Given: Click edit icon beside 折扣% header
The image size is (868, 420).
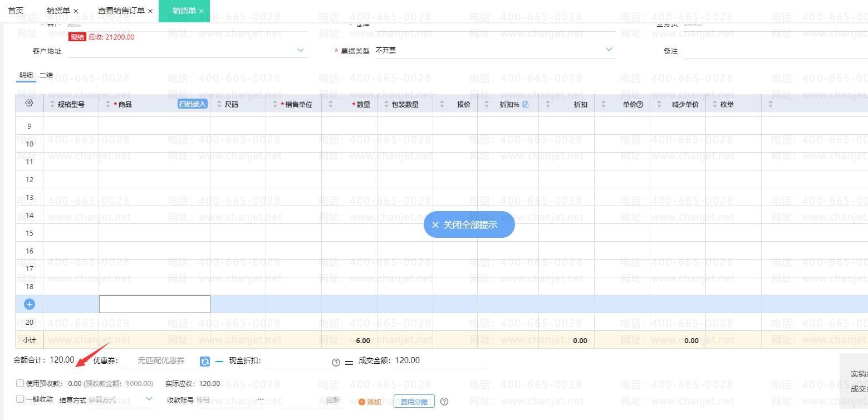Looking at the screenshot, I should click(x=526, y=104).
